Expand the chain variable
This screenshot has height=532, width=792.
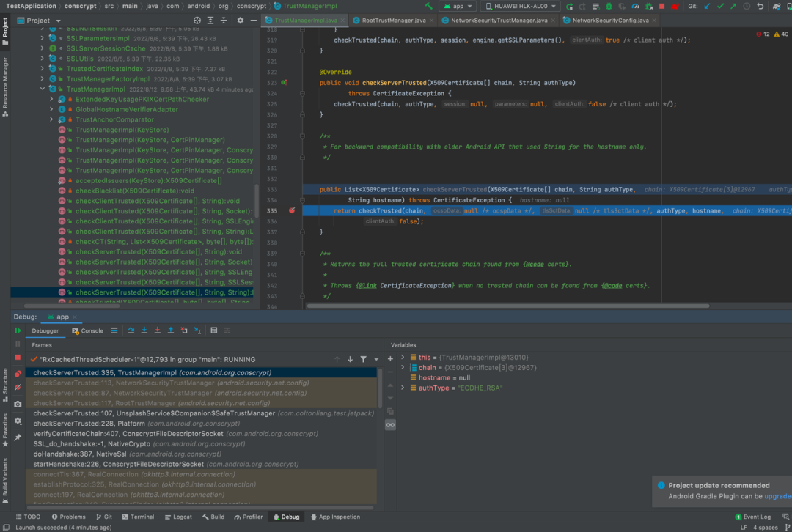tap(403, 367)
